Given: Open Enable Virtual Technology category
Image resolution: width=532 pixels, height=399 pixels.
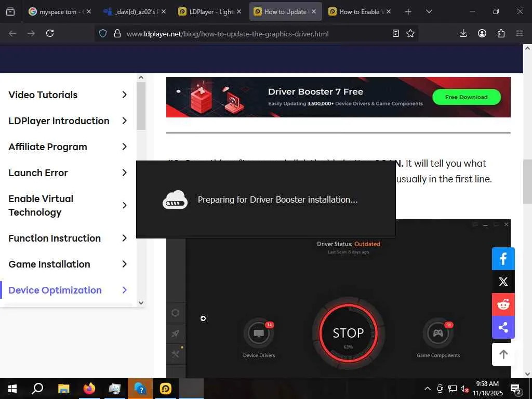Looking at the screenshot, I should tap(41, 205).
